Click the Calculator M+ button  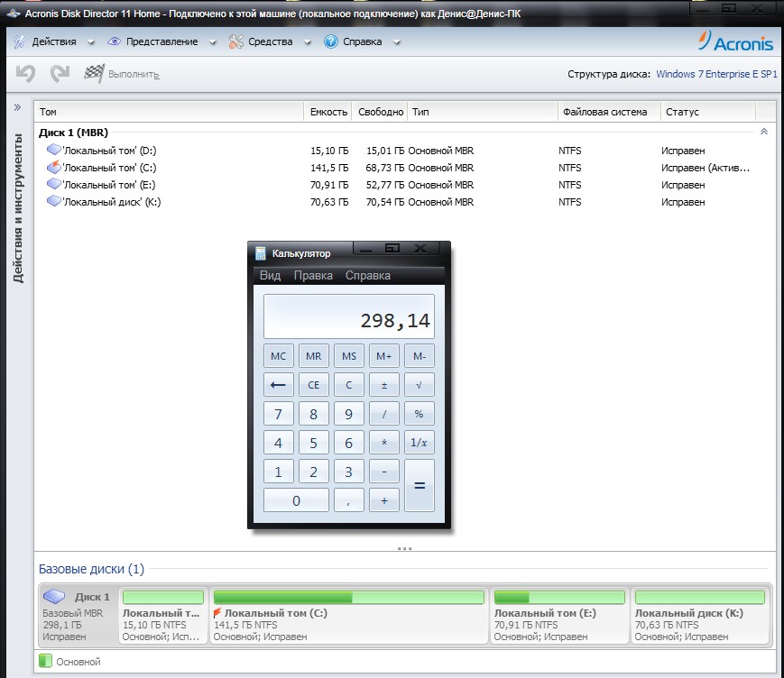pyautogui.click(x=384, y=356)
